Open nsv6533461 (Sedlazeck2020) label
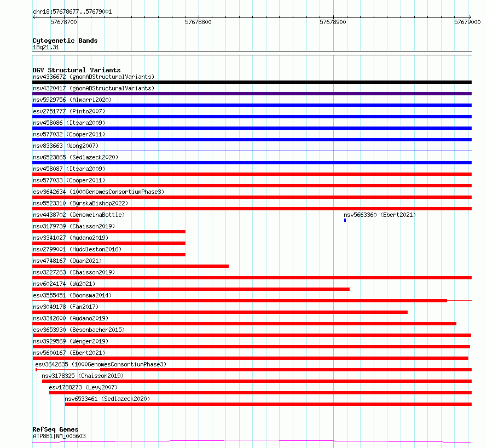The width and height of the screenshot is (487, 448). 107,399
